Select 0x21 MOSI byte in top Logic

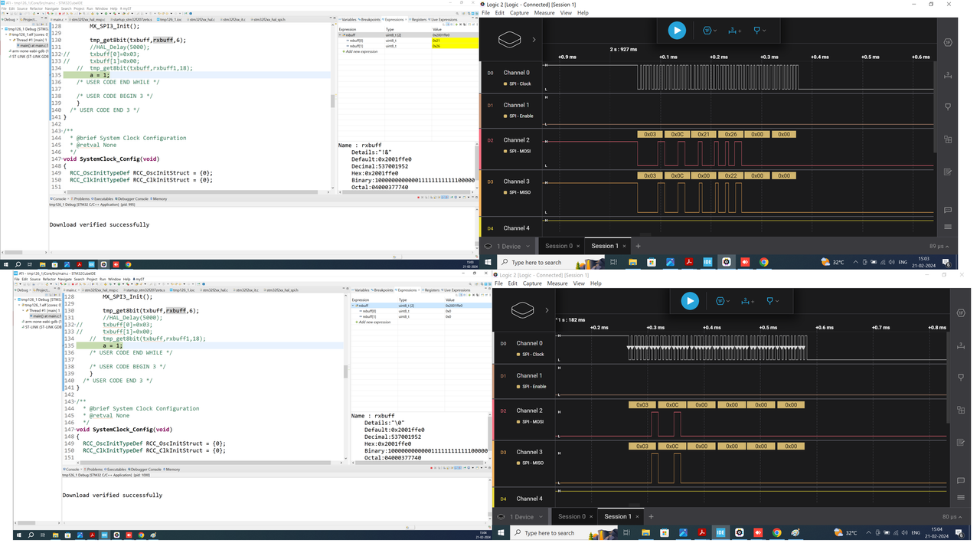coord(704,134)
